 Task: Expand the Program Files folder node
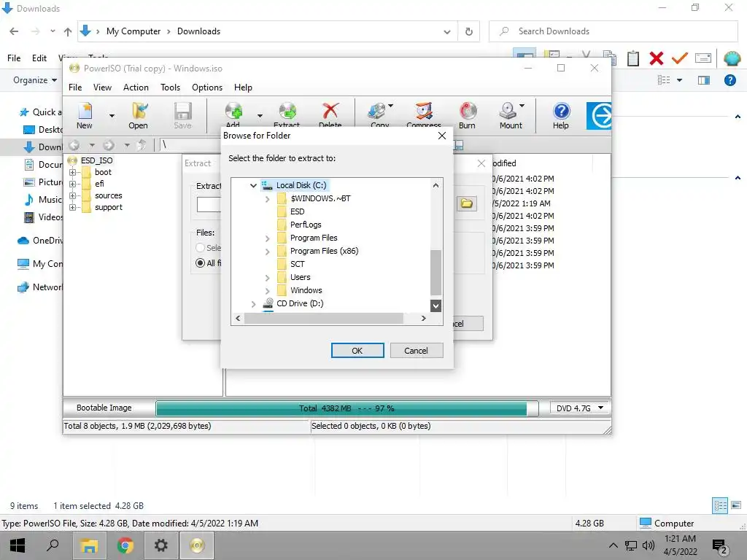point(267,238)
